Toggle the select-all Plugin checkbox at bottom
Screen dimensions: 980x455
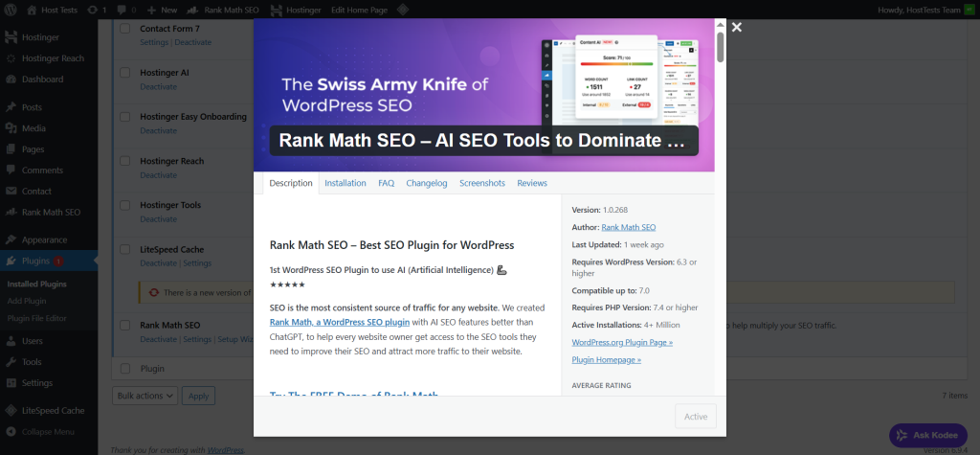pos(124,368)
